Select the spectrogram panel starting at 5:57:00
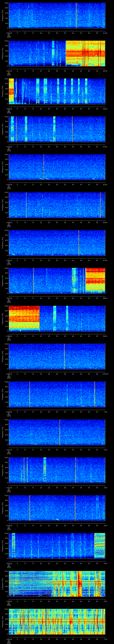This screenshot has height=644, width=114. pos(57,280)
